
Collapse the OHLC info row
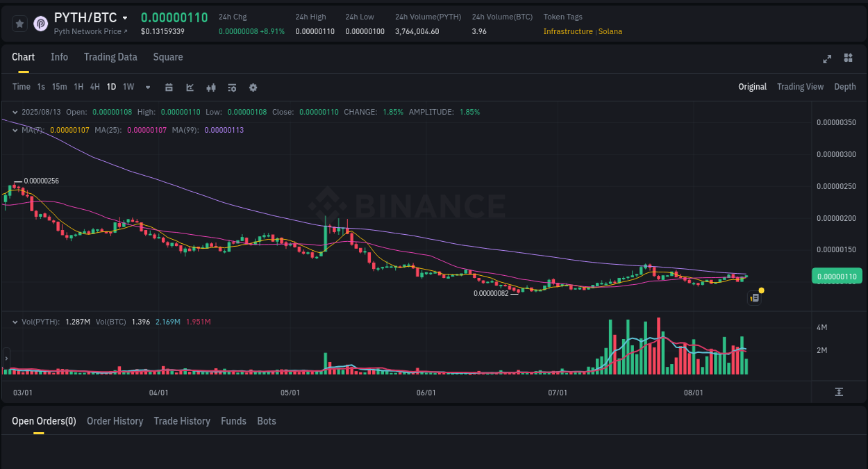pyautogui.click(x=15, y=111)
